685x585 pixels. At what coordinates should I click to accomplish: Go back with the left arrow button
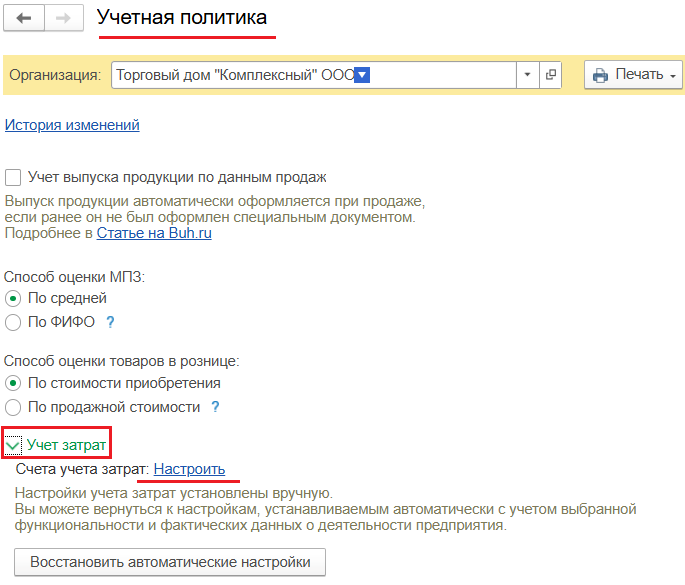(24, 18)
